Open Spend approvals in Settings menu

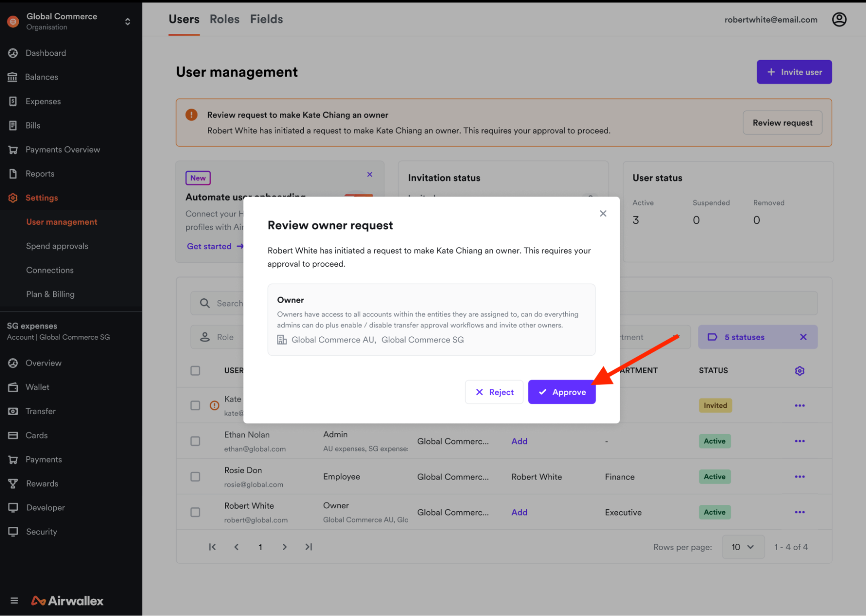(57, 246)
